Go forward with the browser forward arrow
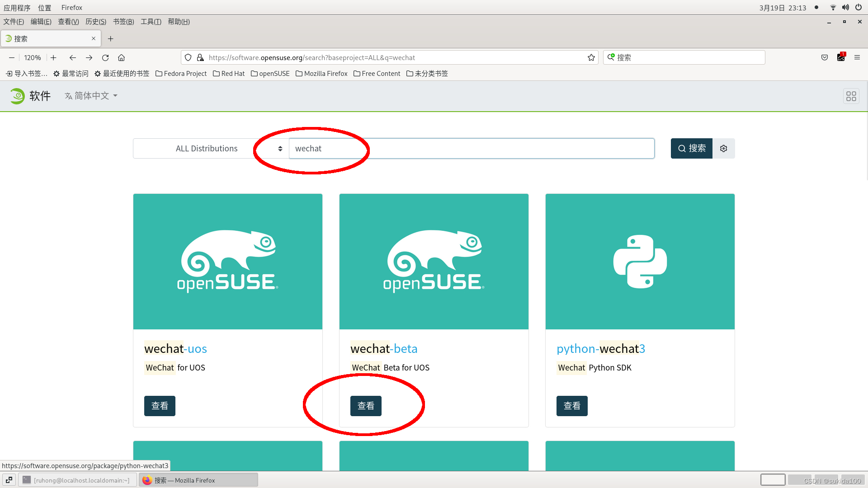868x488 pixels. [89, 58]
